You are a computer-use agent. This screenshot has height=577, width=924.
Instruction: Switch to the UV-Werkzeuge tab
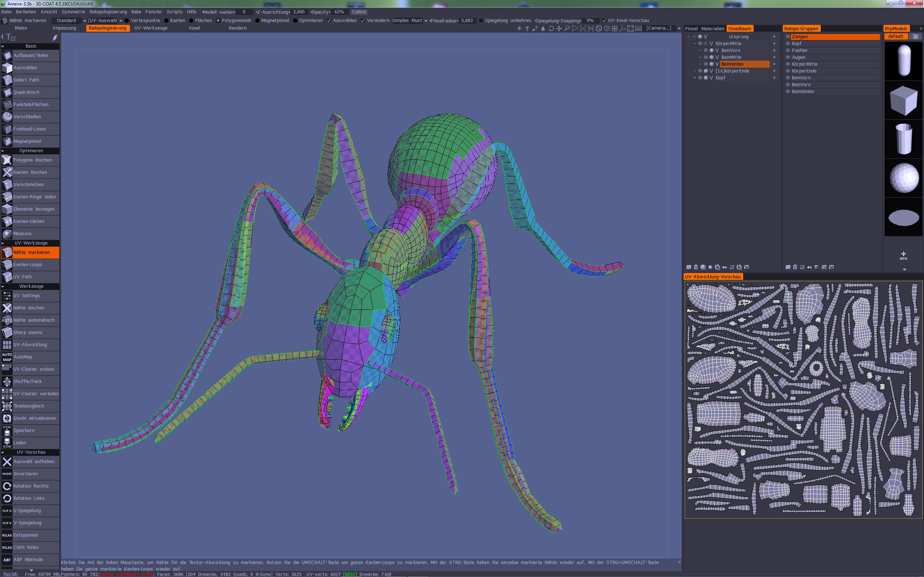click(x=151, y=28)
